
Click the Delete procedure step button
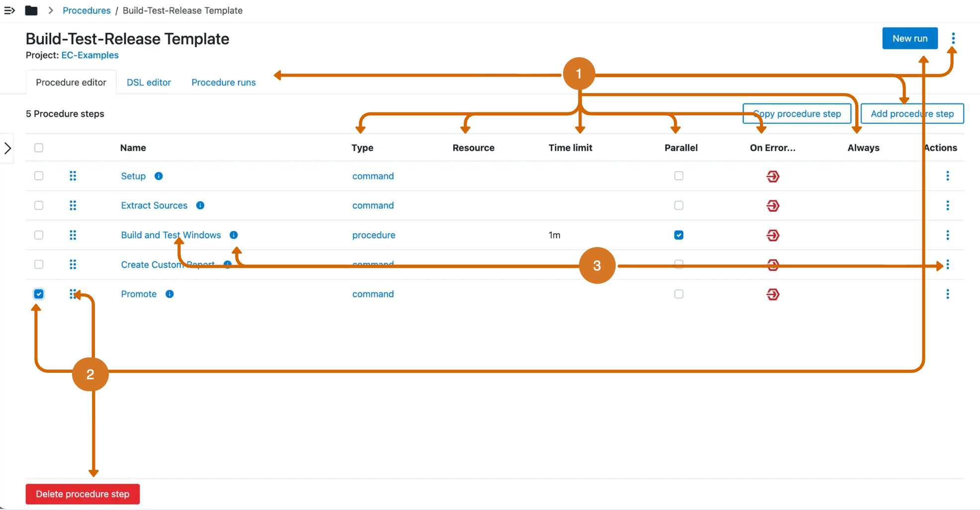[x=82, y=494]
